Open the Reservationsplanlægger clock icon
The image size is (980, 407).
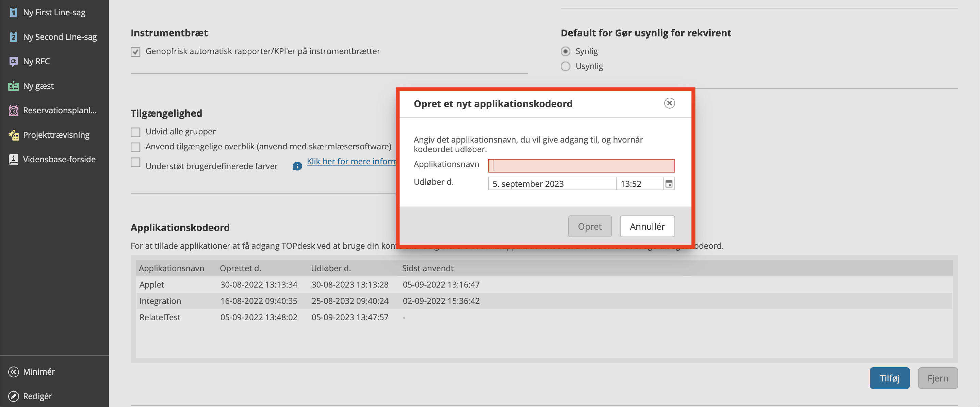13,110
